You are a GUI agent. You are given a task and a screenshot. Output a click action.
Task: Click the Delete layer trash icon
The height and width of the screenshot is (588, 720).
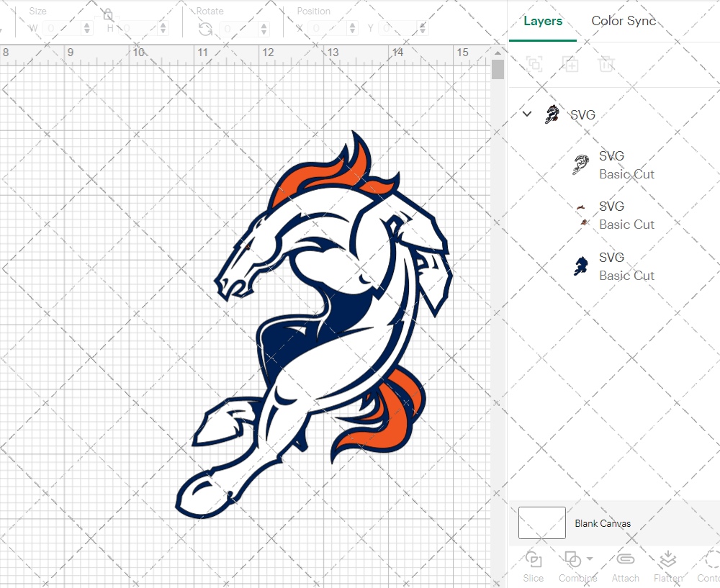coord(606,64)
